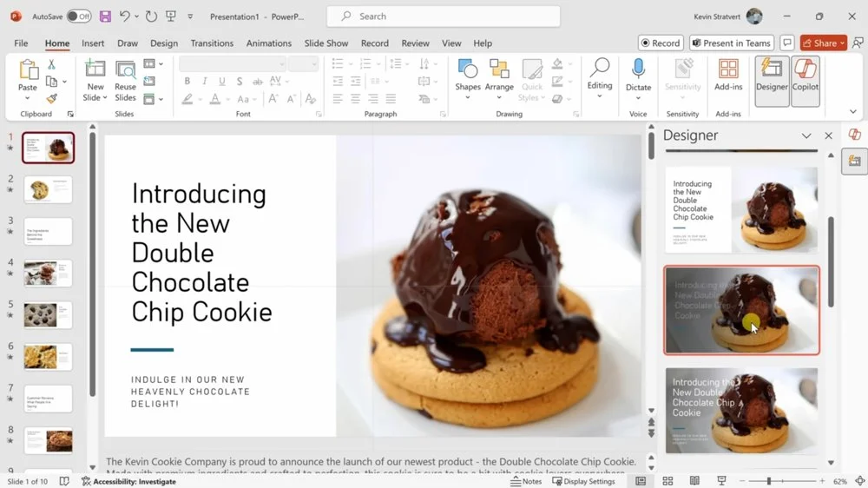Collapse the Designer pane options chevron

pyautogui.click(x=806, y=135)
